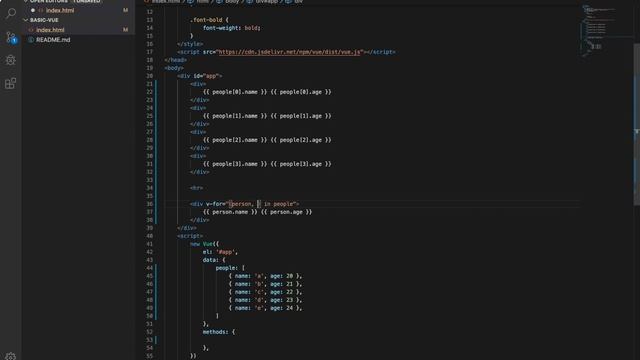The height and width of the screenshot is (360, 640).
Task: Click line number 41 in gutter
Action: 150,244
